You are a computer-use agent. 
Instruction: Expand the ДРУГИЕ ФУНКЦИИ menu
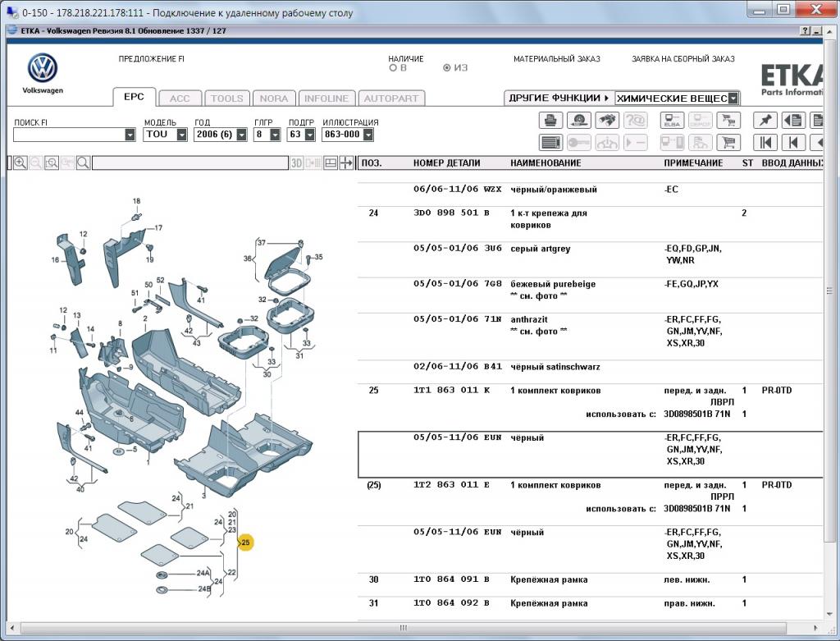[x=559, y=98]
